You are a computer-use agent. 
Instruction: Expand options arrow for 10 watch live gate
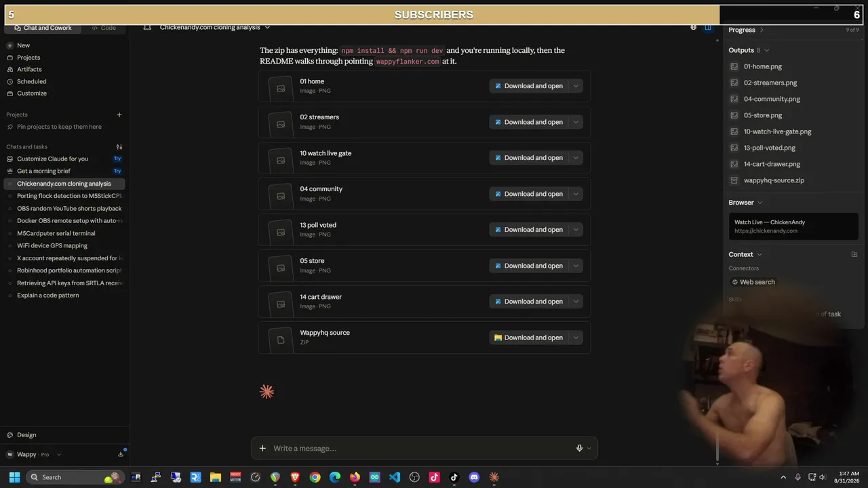(576, 158)
